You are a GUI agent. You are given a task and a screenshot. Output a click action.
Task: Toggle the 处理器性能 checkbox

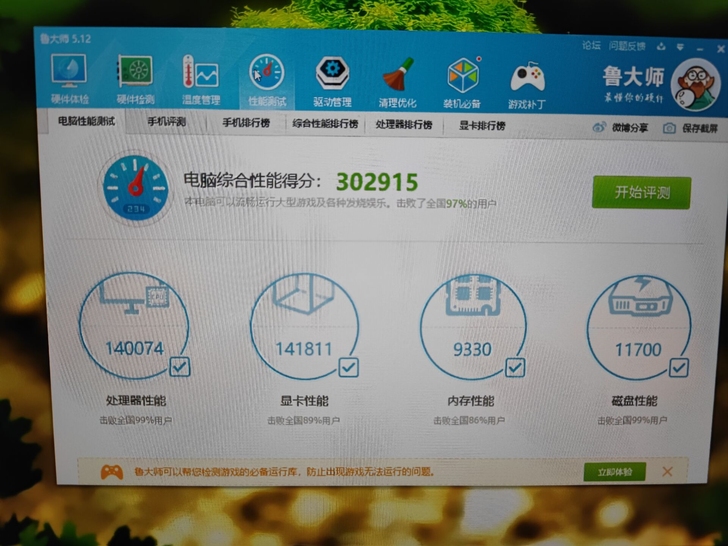[x=180, y=367]
